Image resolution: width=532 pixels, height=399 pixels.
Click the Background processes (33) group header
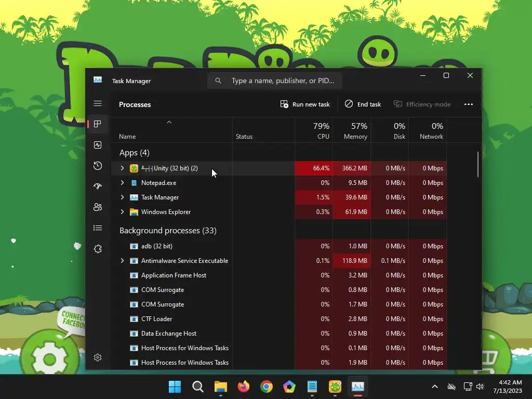coord(168,231)
